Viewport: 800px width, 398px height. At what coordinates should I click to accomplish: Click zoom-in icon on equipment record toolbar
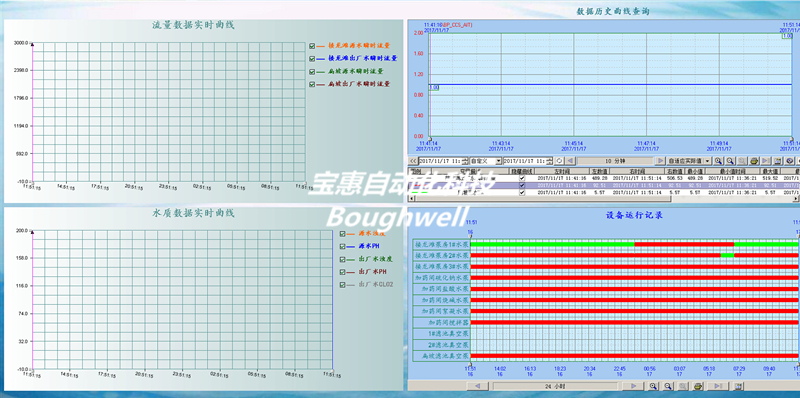pos(653,386)
